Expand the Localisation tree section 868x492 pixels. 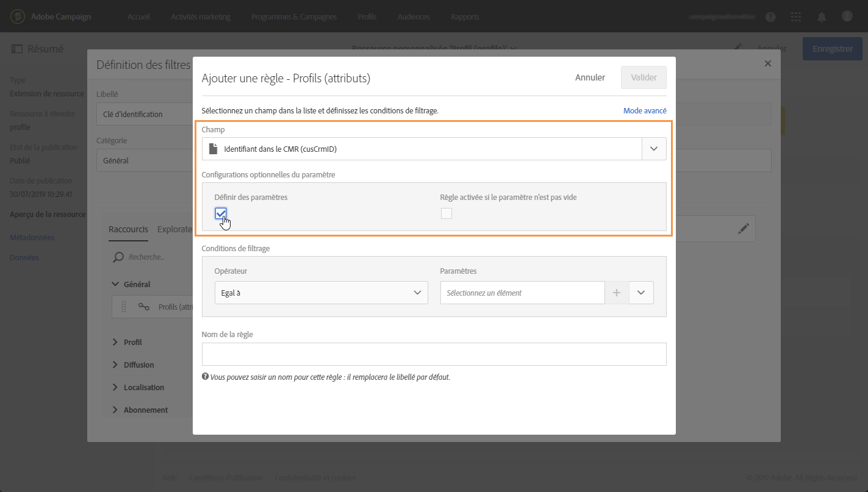click(x=115, y=387)
